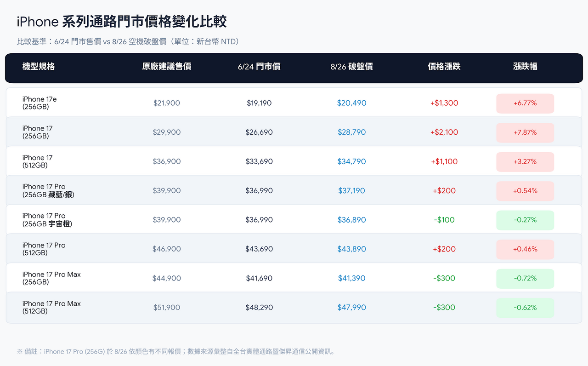Click the $20,490 price in blue
This screenshot has width=588, height=366.
click(351, 103)
